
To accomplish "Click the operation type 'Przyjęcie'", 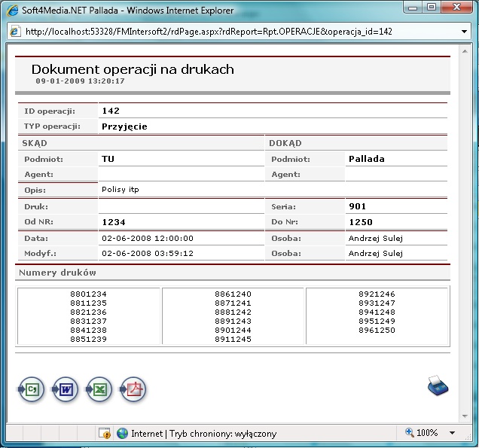I will tap(124, 126).
